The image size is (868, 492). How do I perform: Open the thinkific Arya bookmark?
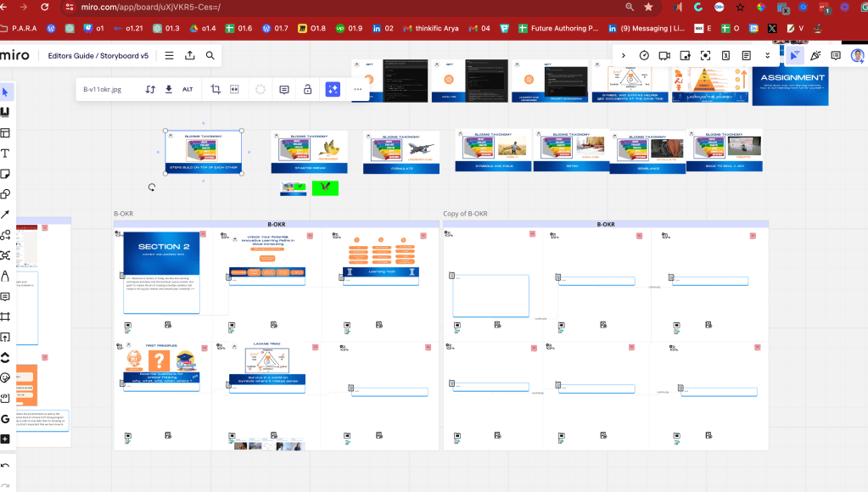tap(431, 28)
